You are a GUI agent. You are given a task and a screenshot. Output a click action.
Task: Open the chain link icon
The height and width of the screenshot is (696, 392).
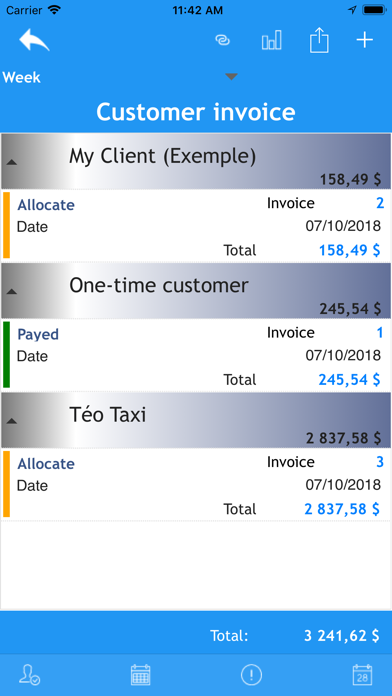(x=222, y=40)
